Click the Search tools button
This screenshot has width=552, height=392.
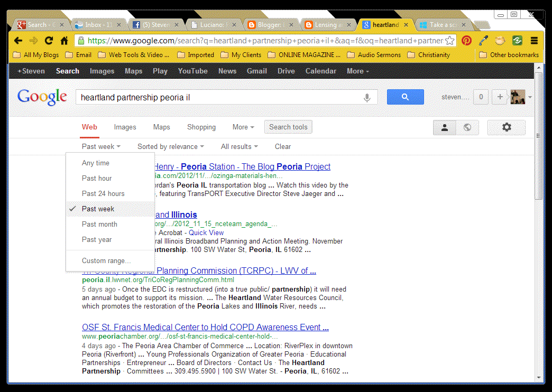point(288,127)
